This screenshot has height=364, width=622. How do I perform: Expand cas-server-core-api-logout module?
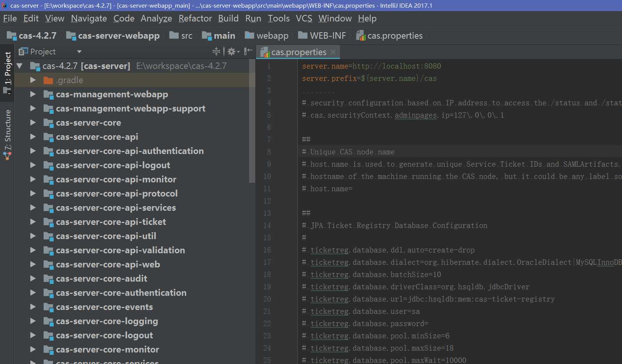click(x=33, y=165)
